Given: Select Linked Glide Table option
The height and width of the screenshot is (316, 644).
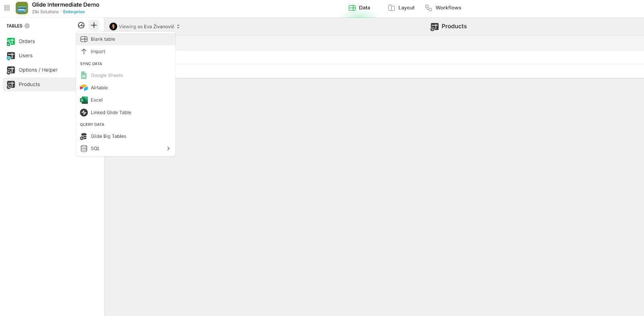Looking at the screenshot, I should coord(126,112).
